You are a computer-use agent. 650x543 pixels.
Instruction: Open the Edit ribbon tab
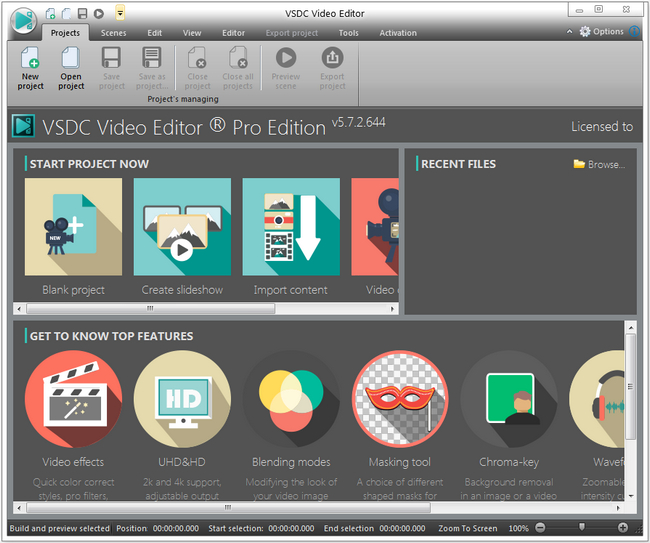(155, 33)
